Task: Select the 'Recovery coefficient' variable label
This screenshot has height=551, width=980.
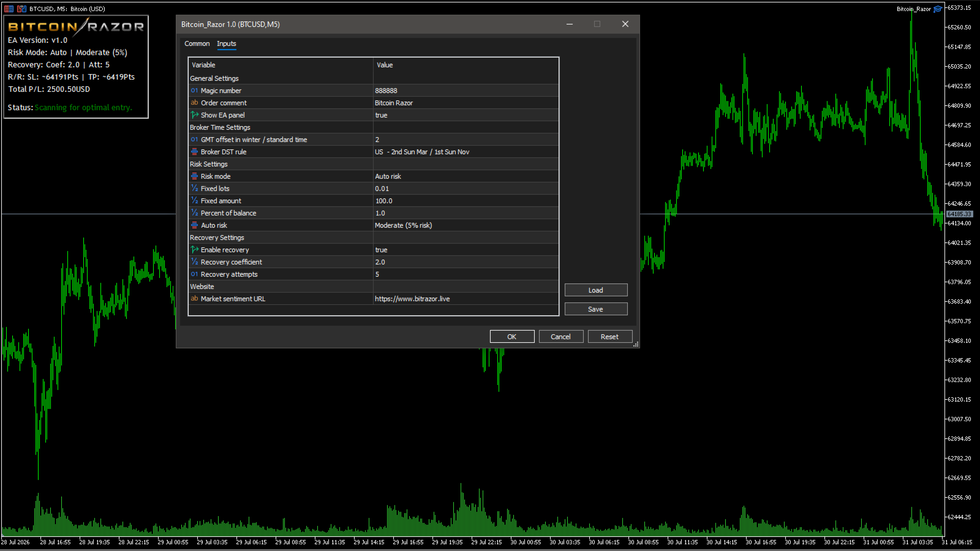Action: click(232, 262)
